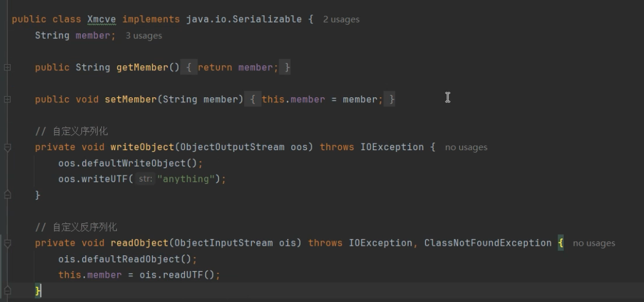Collapse the readObject method from its start fold marker
This screenshot has height=302, width=644.
click(7, 244)
